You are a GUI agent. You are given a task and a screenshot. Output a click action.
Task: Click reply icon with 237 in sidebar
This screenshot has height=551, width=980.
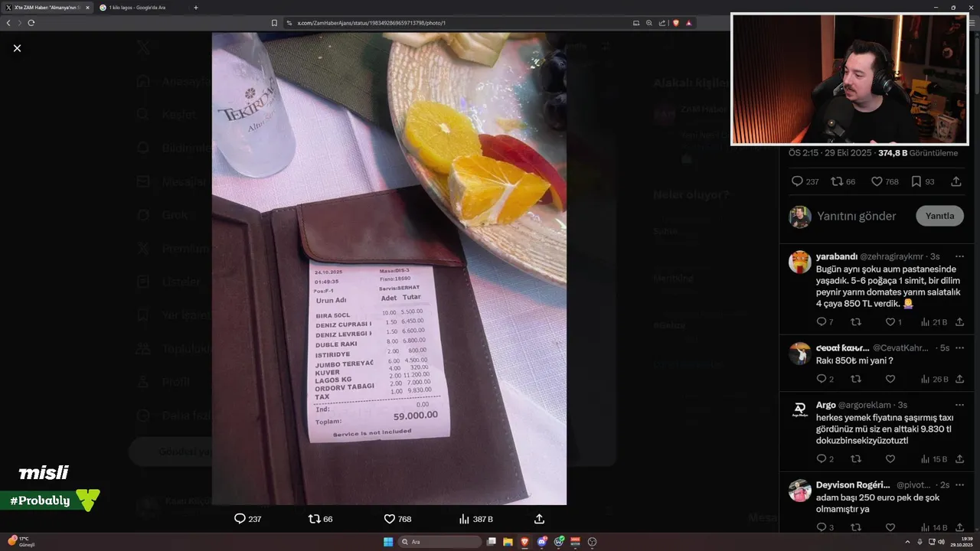pyautogui.click(x=797, y=181)
